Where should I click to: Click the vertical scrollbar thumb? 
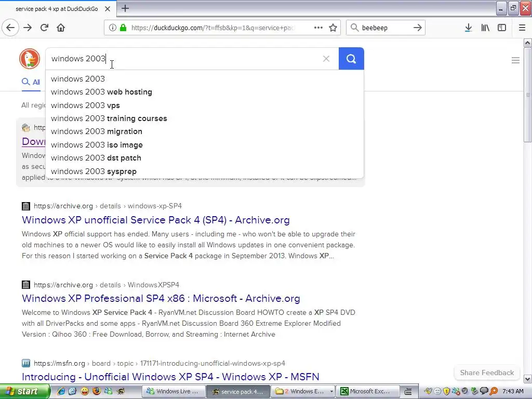(528, 95)
